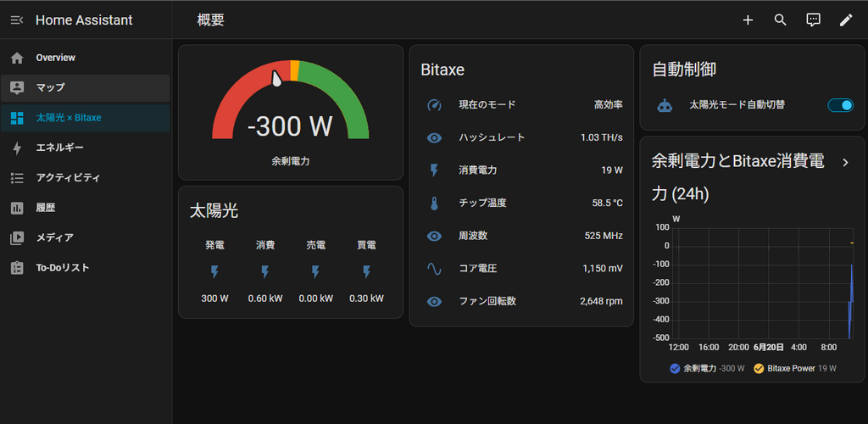Click the Home Assistant title
Viewport: 868px width, 424px height.
84,20
